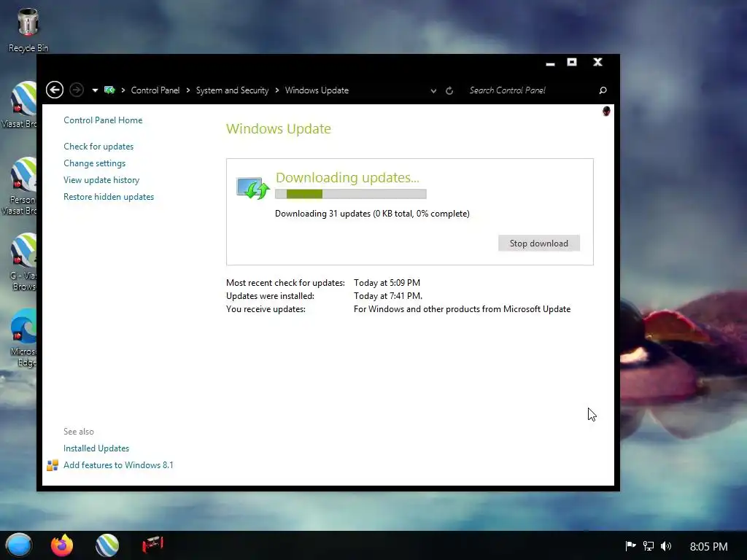Click the search magnifier icon
The image size is (747, 560).
tap(603, 90)
